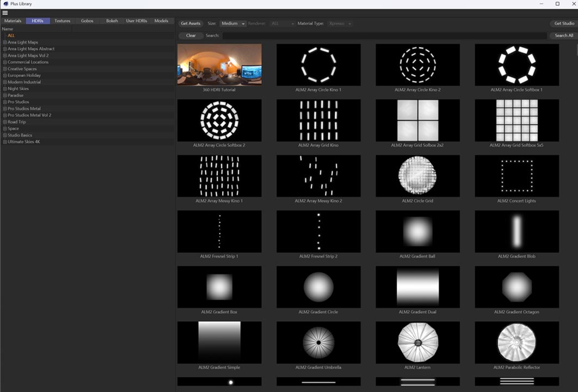Viewport: 578px width, 392px height.
Task: Select the ALM2 Concert Lights thumbnail
Action: pos(516,176)
